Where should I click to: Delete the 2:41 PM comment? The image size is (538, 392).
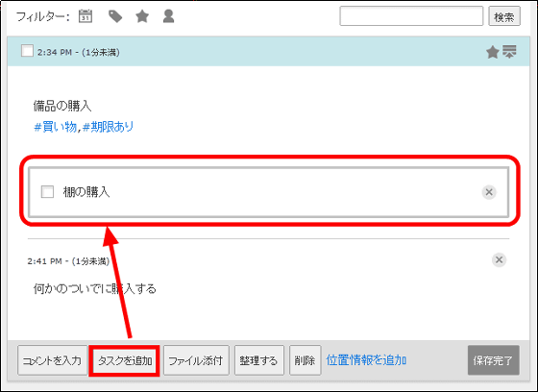(x=499, y=259)
